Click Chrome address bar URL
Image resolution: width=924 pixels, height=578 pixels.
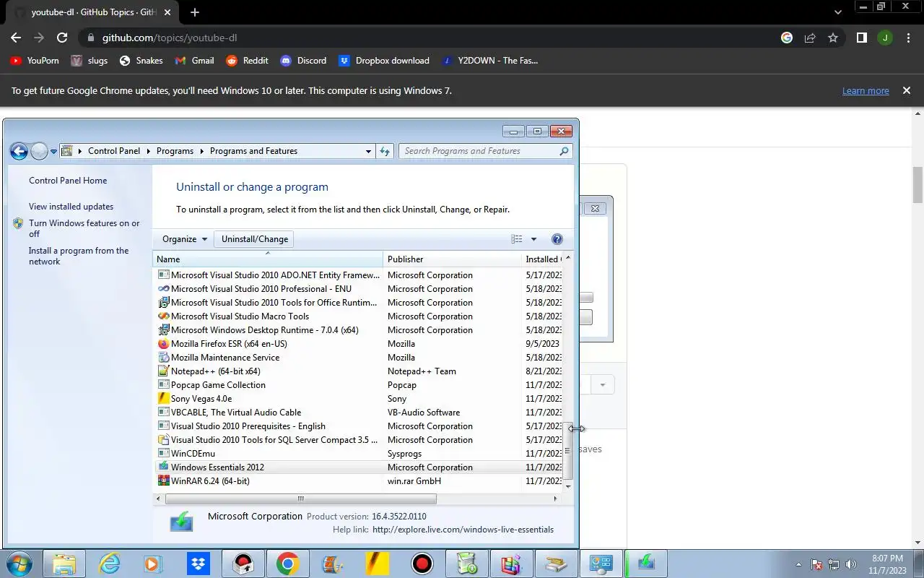click(170, 38)
